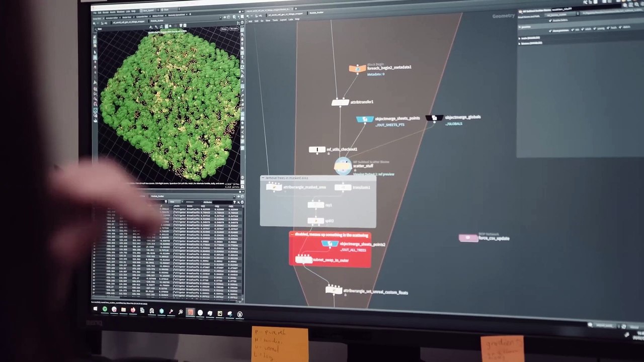Open the Add menu in network editor

[250, 21]
